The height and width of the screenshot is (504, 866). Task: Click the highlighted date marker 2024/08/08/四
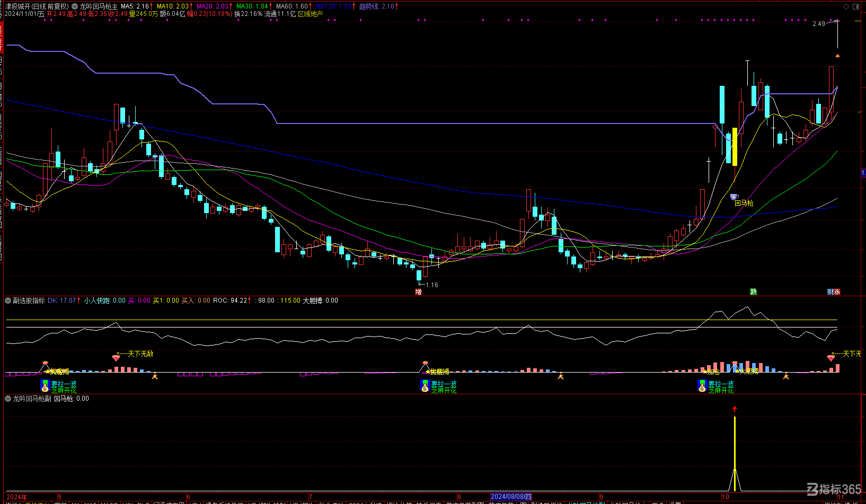tap(511, 497)
